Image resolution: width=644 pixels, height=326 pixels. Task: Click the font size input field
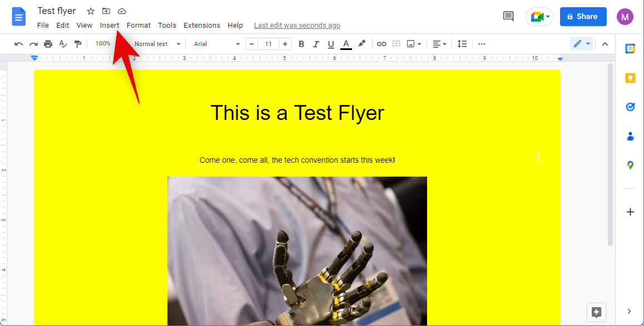pos(268,44)
